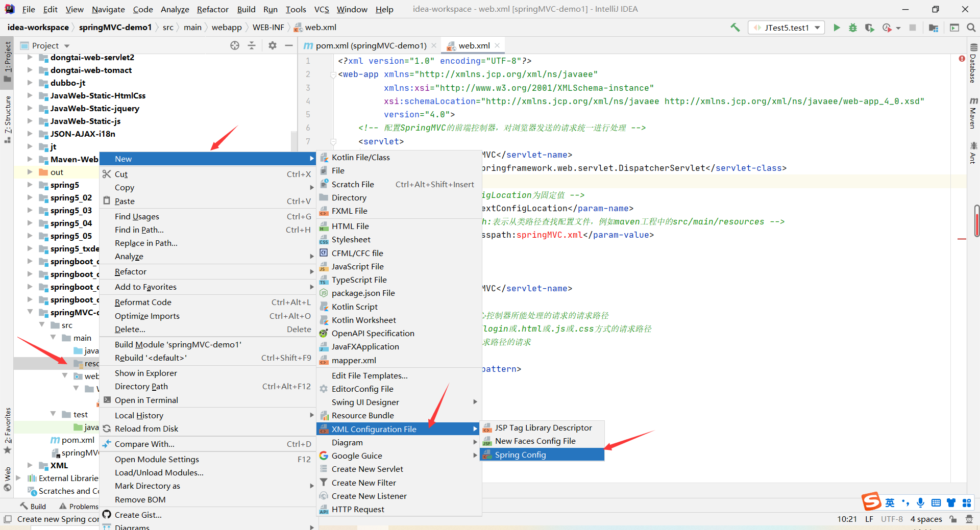Run with coverage icon
Screen dimensions: 980x530
pyautogui.click(x=869, y=28)
